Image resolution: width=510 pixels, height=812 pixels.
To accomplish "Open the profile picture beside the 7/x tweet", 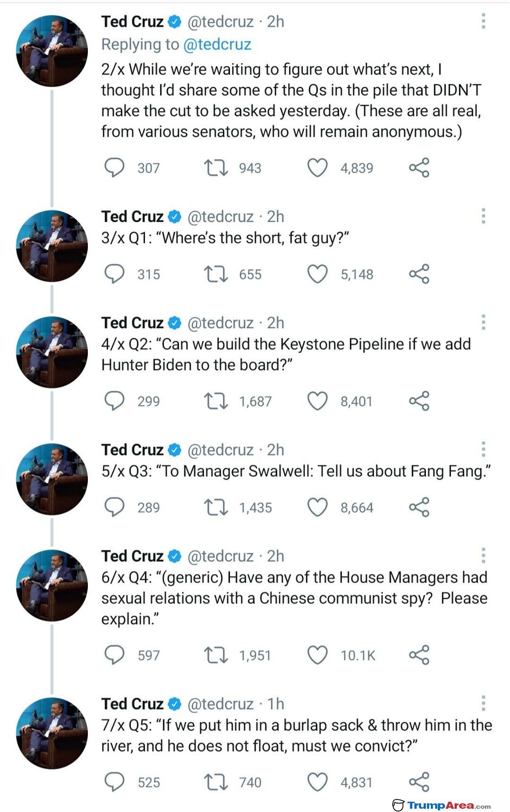I will pyautogui.click(x=52, y=733).
